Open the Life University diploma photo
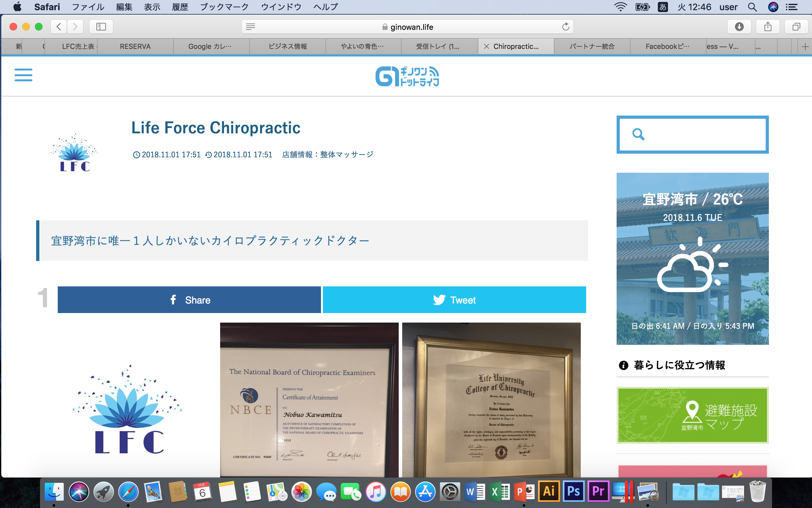The width and height of the screenshot is (812, 508). pos(491,400)
